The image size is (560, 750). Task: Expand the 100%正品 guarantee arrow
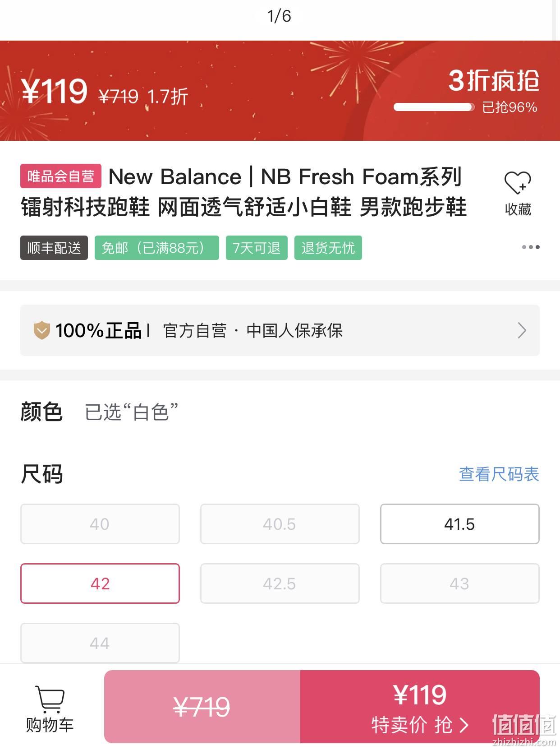(522, 330)
